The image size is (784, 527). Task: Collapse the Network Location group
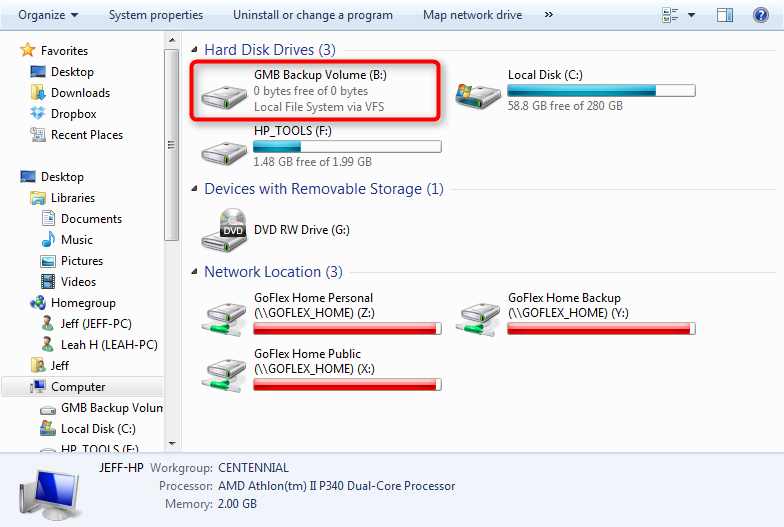click(194, 272)
